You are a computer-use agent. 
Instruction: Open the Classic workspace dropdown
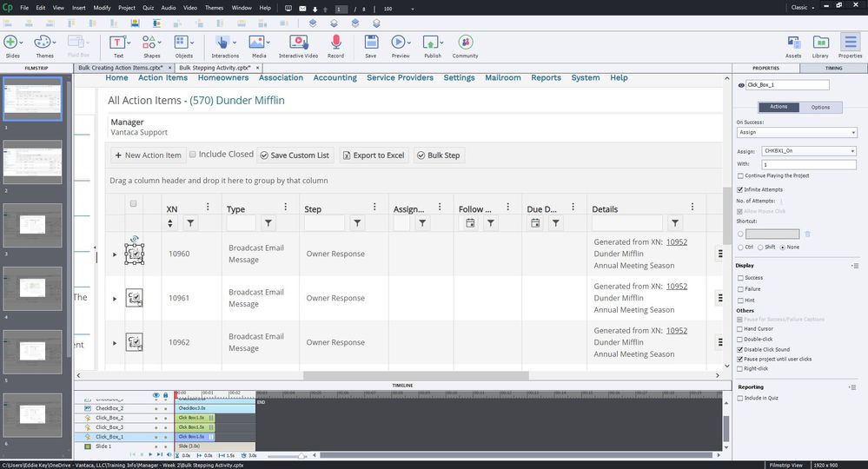tap(803, 8)
